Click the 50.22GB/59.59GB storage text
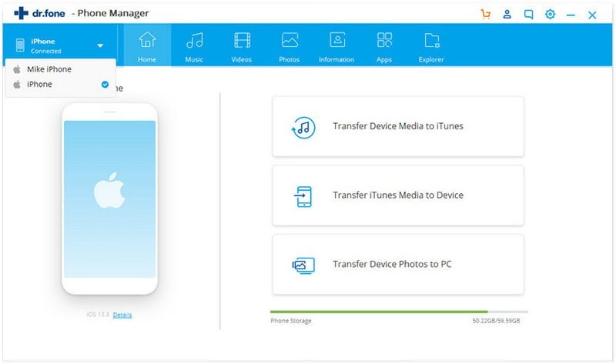 (496, 321)
